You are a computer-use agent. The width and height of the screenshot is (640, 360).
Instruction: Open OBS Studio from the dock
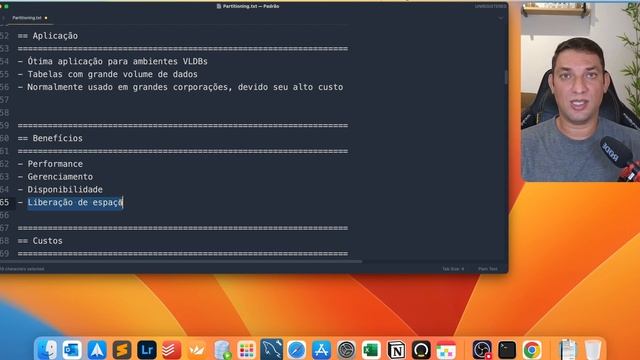[x=482, y=350]
